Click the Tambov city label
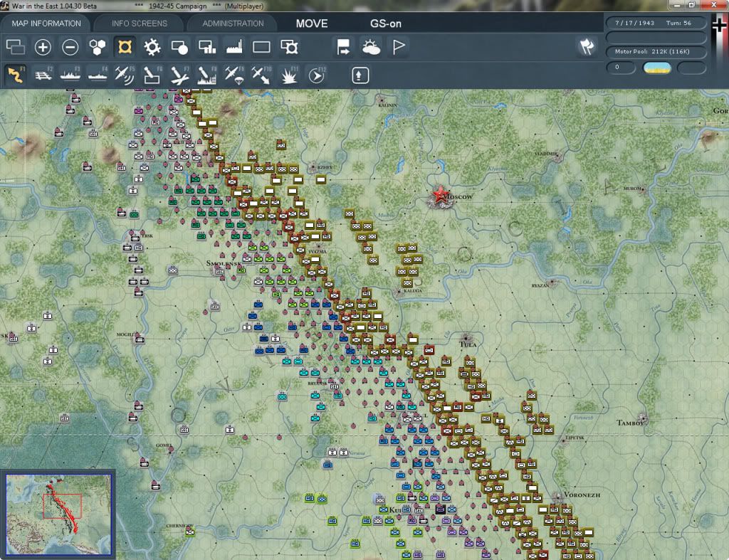This screenshot has width=729, height=560. pos(632,423)
